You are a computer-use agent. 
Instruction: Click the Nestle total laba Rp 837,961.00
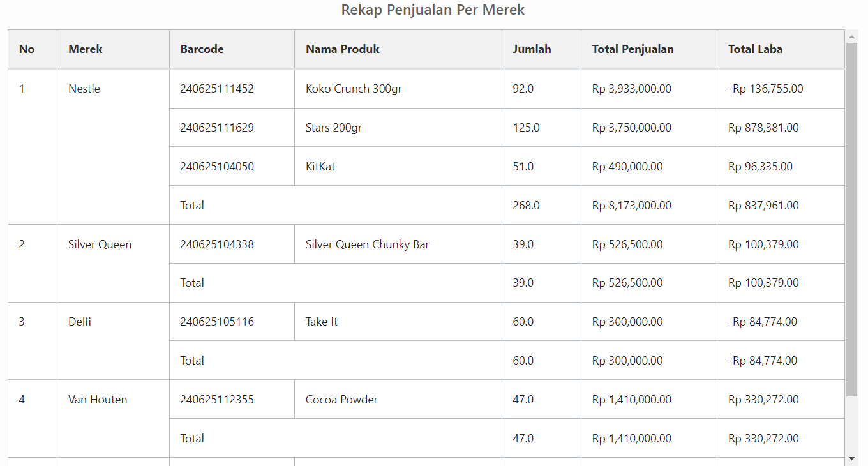(x=763, y=206)
